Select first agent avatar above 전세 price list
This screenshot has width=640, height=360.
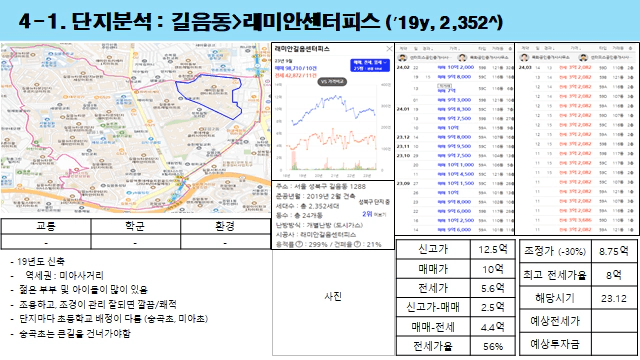[x=524, y=58]
